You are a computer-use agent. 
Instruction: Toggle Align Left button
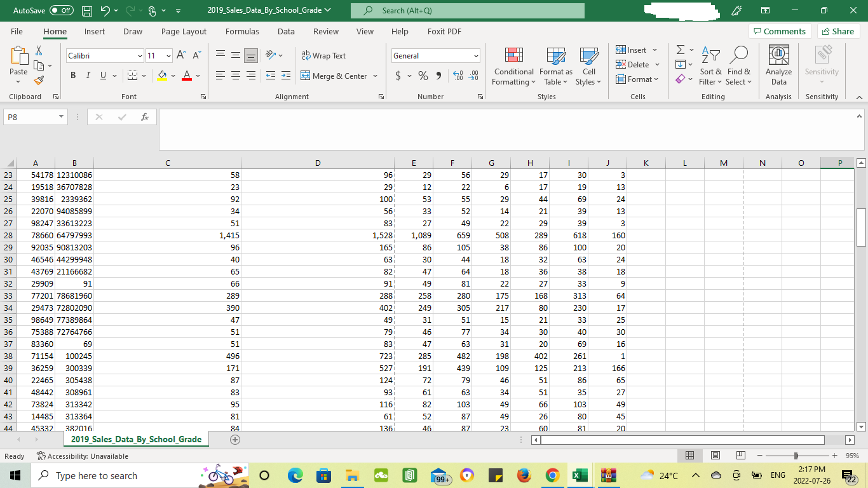(220, 76)
